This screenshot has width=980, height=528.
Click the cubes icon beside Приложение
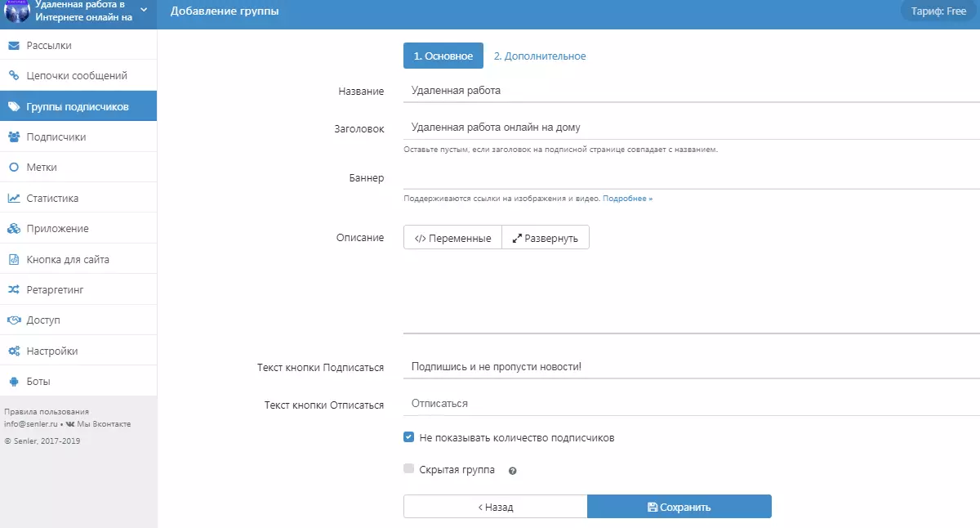[x=13, y=228]
